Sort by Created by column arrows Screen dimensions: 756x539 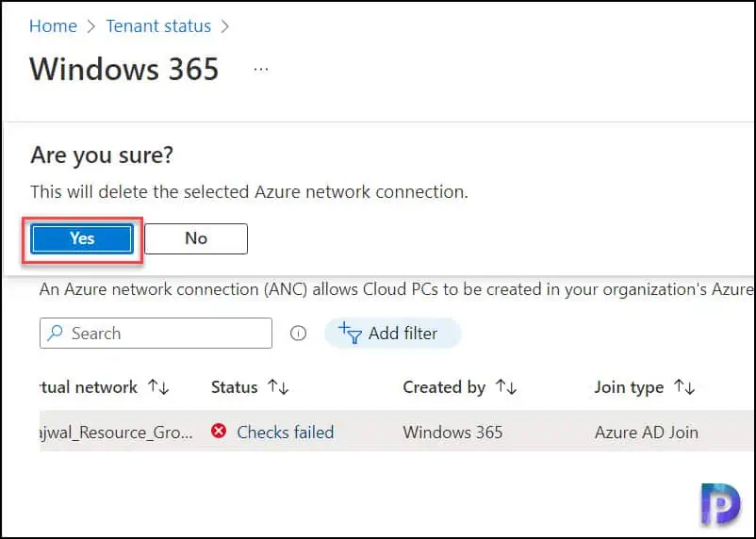pos(506,387)
